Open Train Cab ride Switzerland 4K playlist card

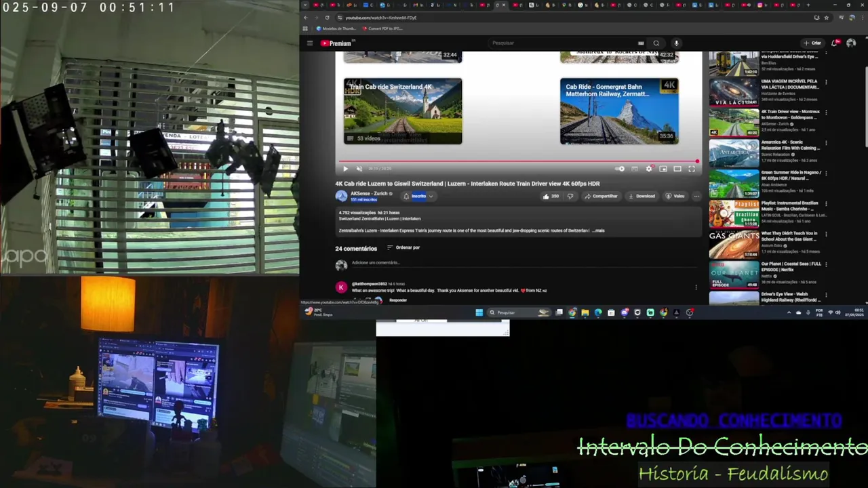(403, 111)
